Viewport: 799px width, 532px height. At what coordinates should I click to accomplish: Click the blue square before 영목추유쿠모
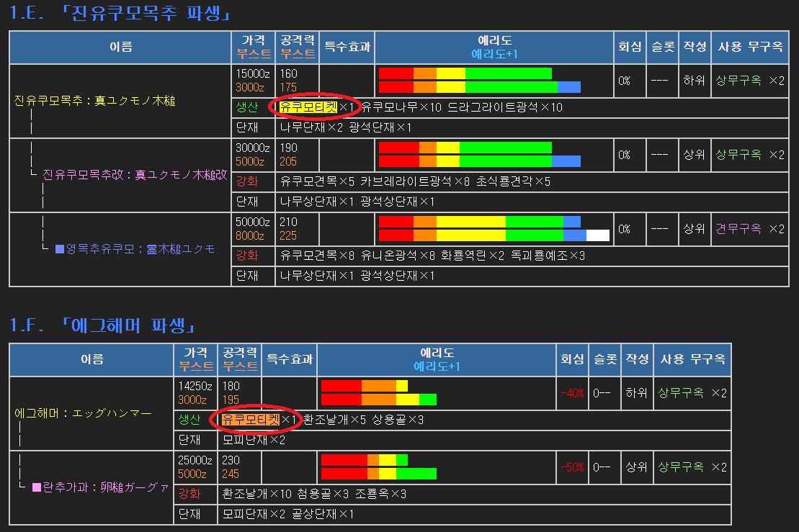pyautogui.click(x=60, y=249)
